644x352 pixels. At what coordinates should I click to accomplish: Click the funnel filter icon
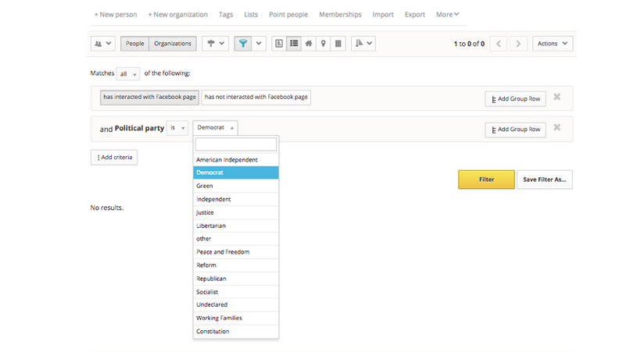[244, 44]
